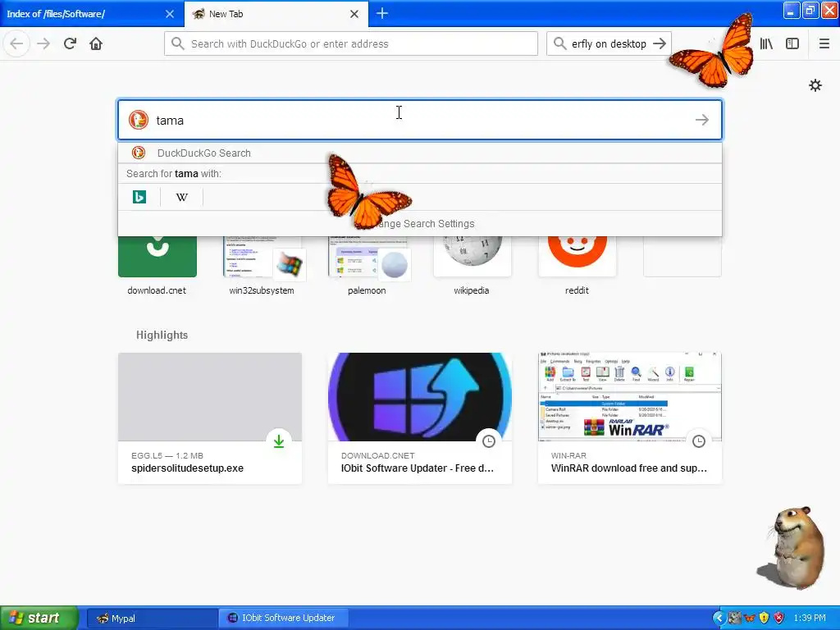The width and height of the screenshot is (840, 630).
Task: Switch to Mypal taskbar button
Action: [x=152, y=619]
